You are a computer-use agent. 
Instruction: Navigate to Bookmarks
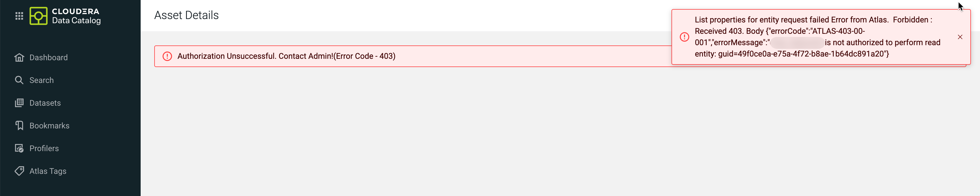(x=49, y=126)
